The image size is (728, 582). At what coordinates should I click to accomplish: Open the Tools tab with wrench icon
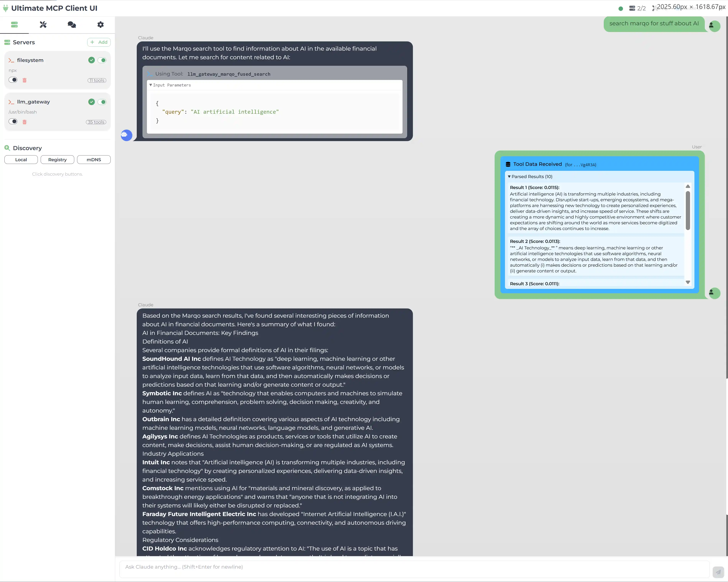(x=43, y=25)
